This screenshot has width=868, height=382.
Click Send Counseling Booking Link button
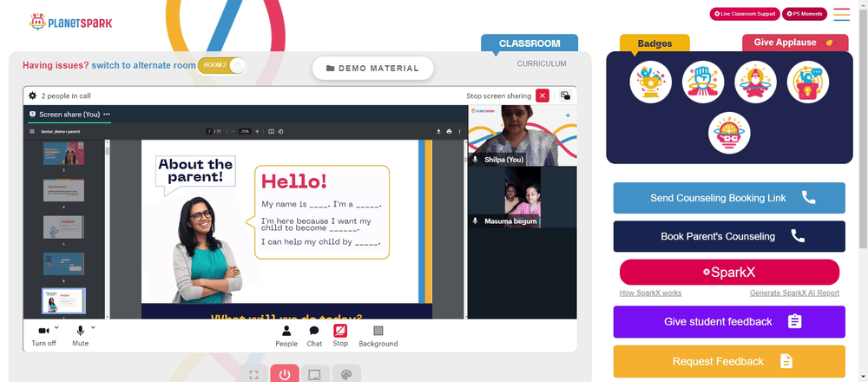[729, 198]
